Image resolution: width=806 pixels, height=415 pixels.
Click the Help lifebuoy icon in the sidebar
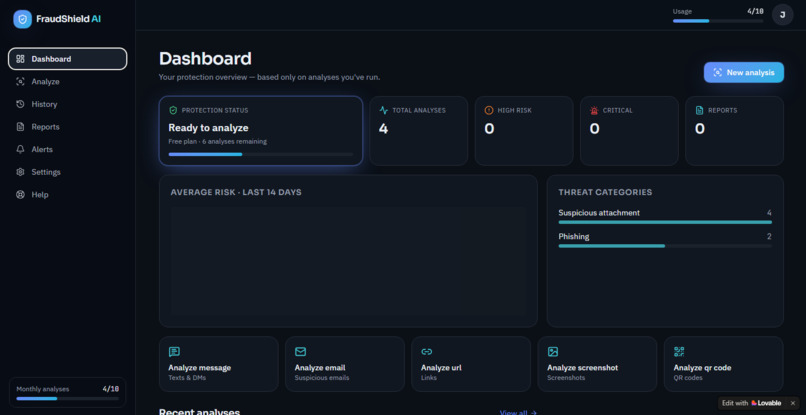(x=21, y=194)
